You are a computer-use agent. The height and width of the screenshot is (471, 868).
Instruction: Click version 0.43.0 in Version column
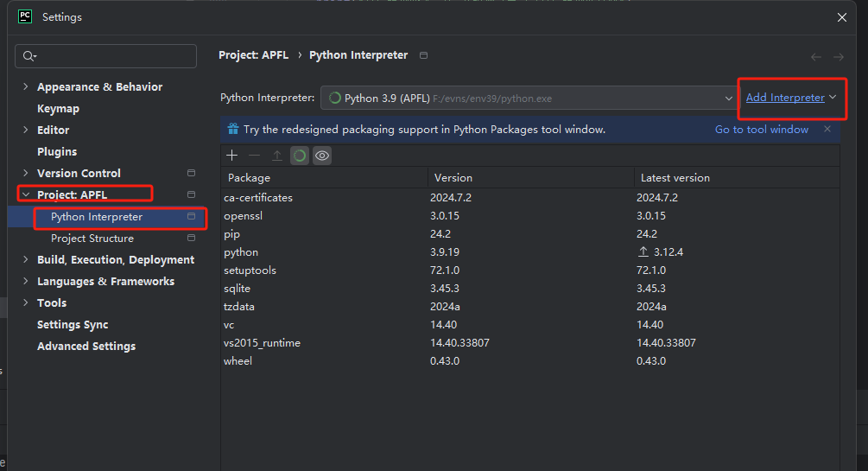pos(445,360)
